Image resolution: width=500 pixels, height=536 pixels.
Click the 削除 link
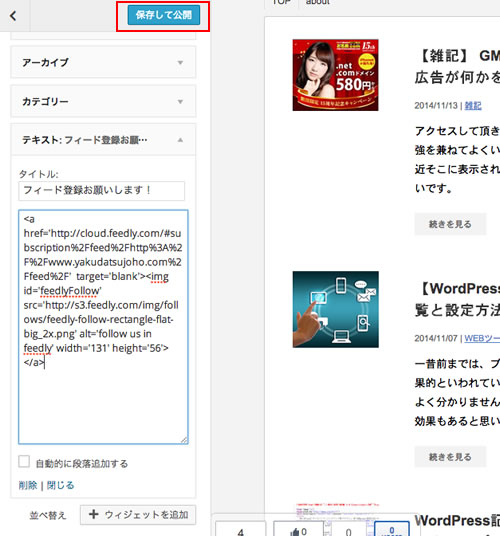click(x=28, y=485)
